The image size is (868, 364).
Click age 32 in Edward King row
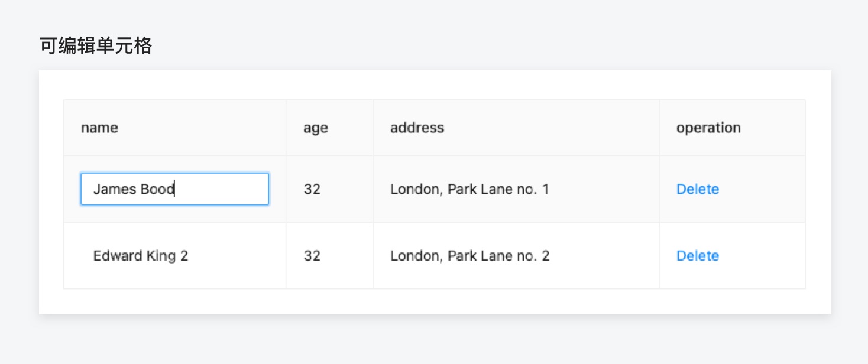pos(312,256)
